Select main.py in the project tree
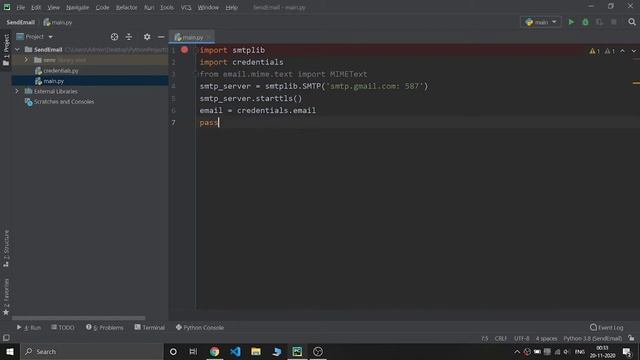Screen dimensions: 640x360 coord(53,81)
